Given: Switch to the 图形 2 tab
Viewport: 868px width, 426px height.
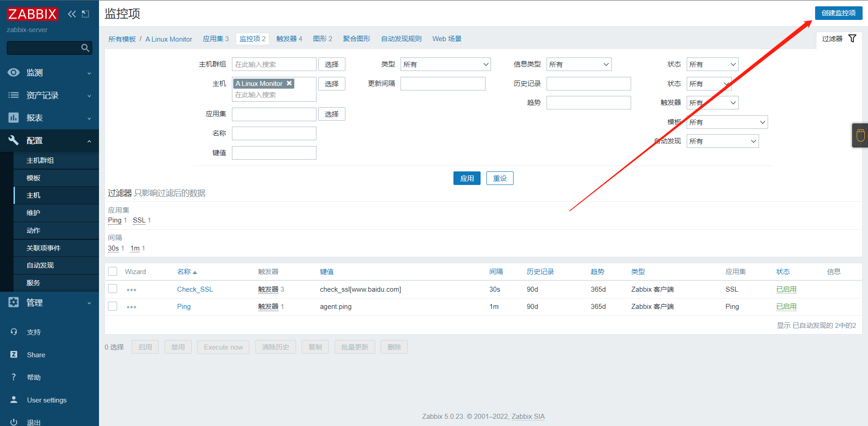Looking at the screenshot, I should [x=322, y=39].
